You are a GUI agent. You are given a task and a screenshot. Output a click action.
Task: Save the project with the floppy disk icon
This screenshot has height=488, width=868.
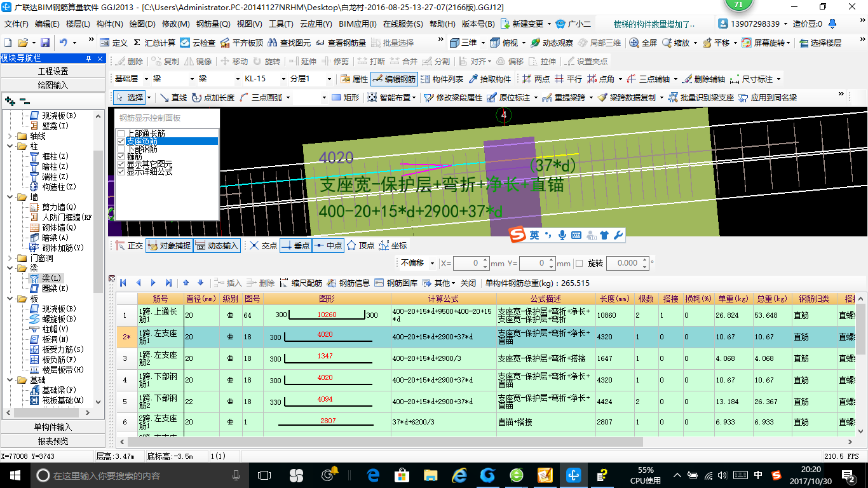tap(45, 43)
